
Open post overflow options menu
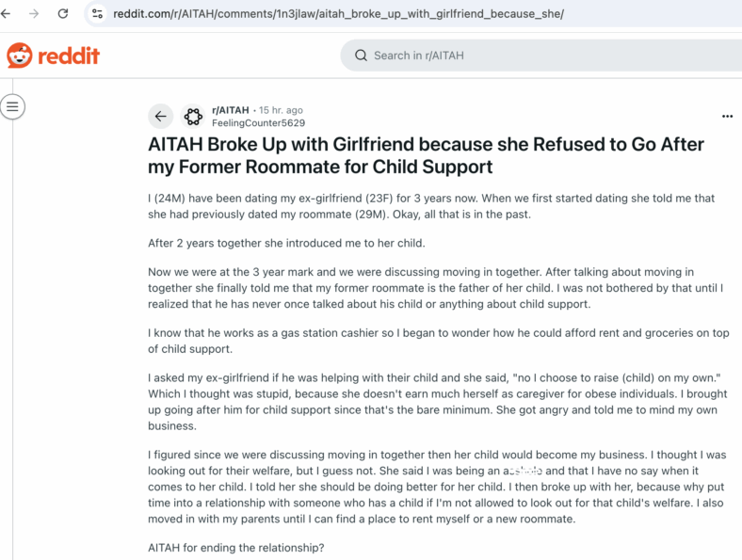[727, 116]
